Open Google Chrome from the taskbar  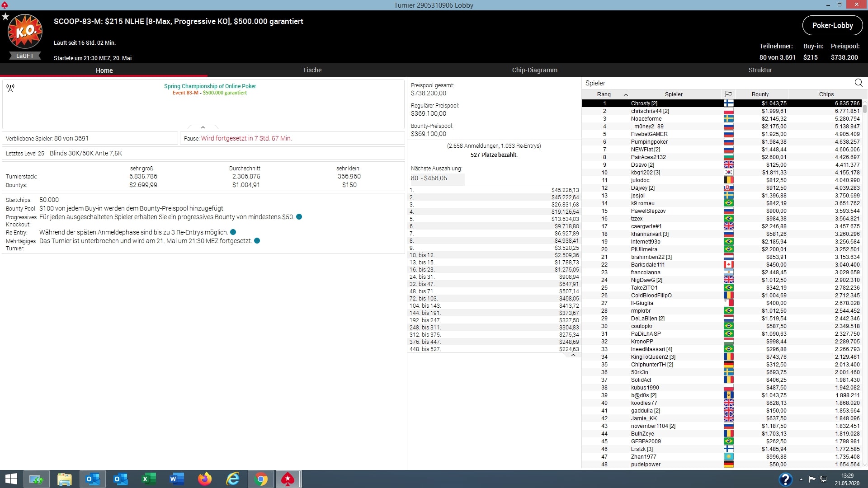point(261,479)
